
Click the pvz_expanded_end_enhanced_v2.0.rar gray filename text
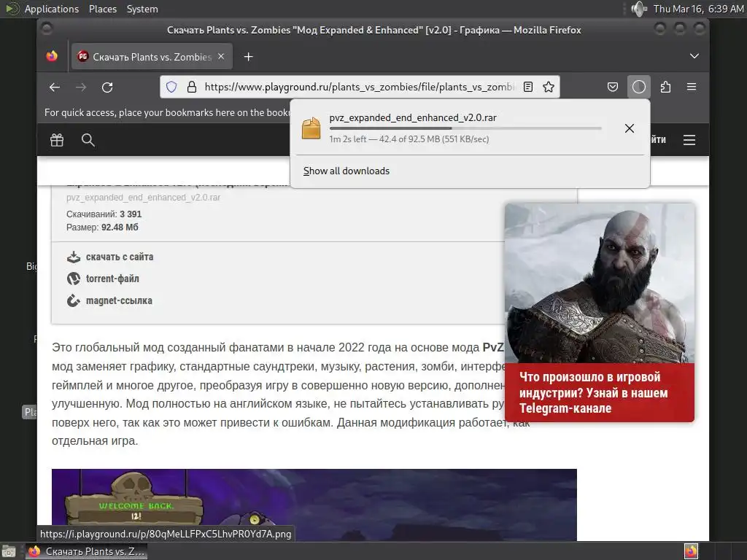click(143, 198)
